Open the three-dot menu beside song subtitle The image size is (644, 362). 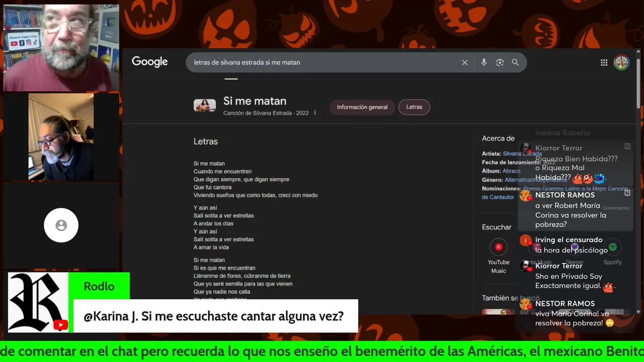coord(315,113)
